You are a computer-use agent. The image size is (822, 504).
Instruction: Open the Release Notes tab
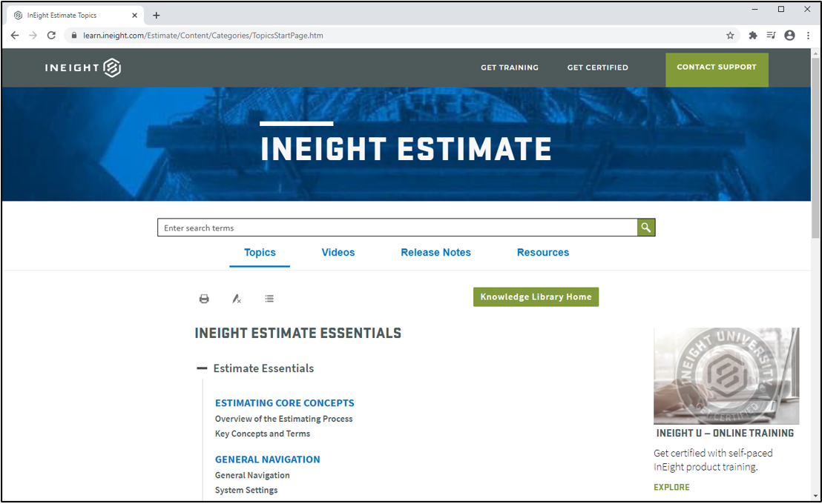[435, 253]
